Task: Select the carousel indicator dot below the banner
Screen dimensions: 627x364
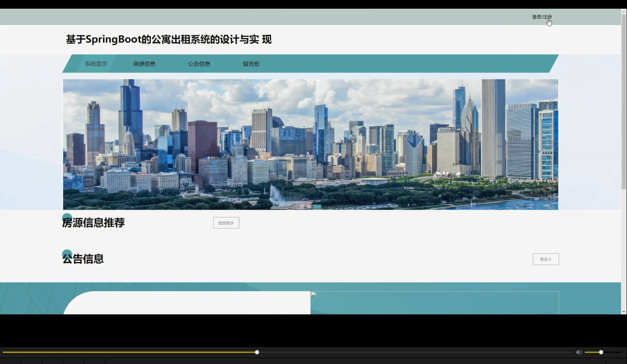Action: [317, 206]
